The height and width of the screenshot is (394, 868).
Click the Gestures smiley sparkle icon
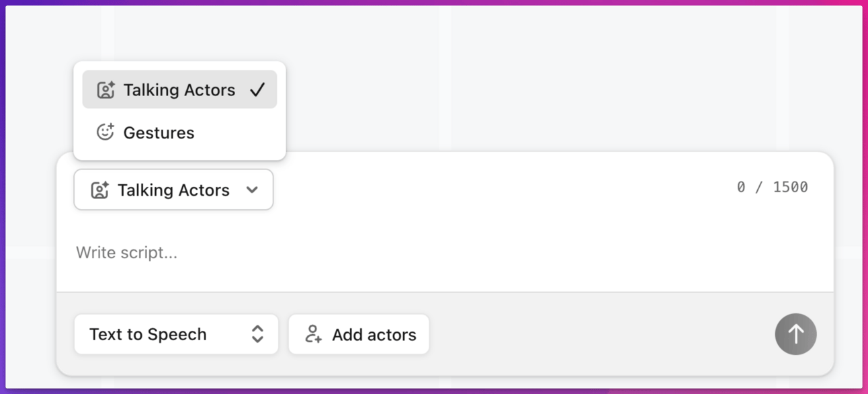(105, 132)
